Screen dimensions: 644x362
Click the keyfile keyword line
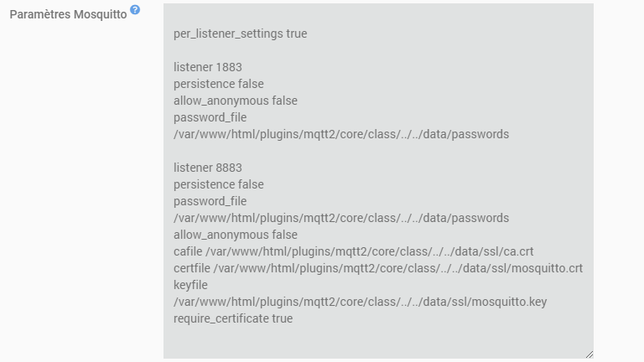(190, 285)
